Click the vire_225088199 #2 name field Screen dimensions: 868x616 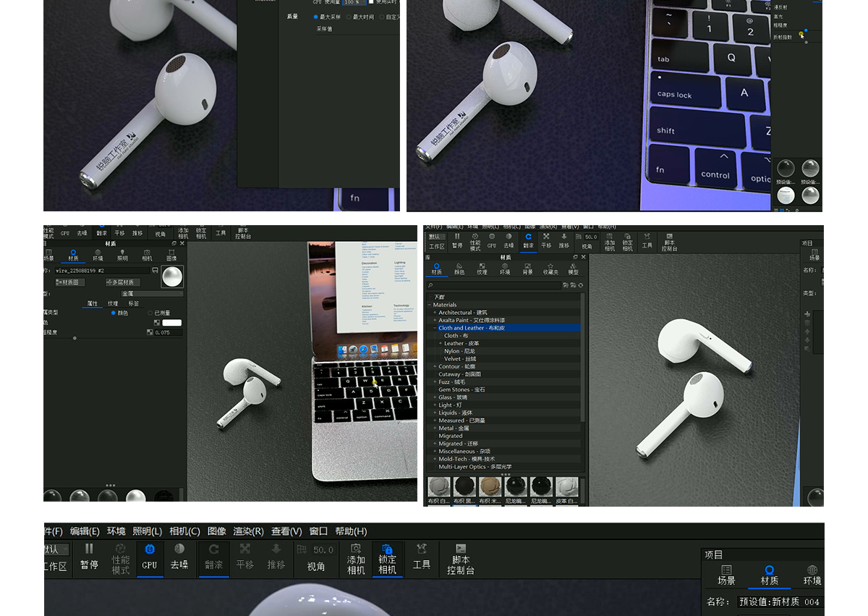pyautogui.click(x=102, y=270)
